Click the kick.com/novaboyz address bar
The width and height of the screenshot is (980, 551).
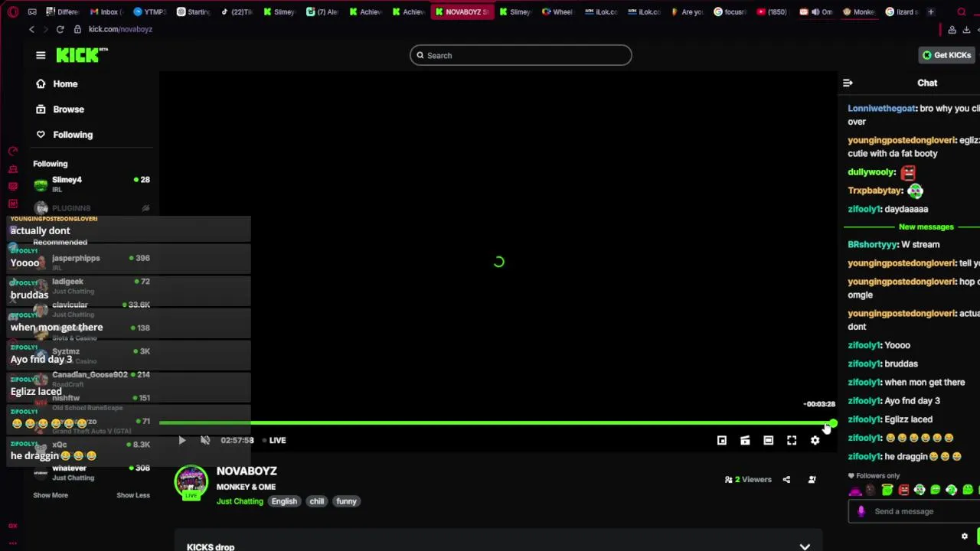(x=120, y=29)
